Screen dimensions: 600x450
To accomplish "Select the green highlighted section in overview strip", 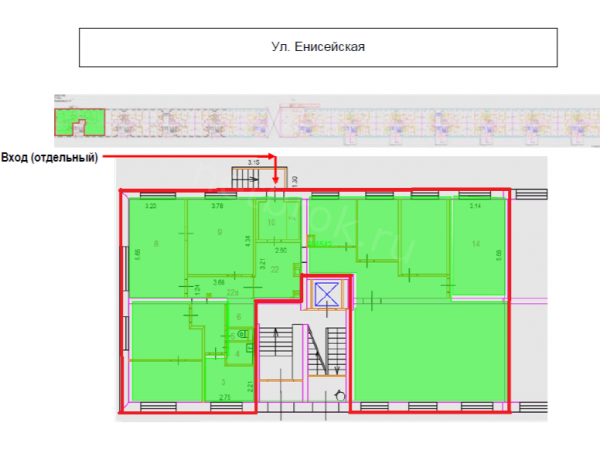I will click(80, 122).
